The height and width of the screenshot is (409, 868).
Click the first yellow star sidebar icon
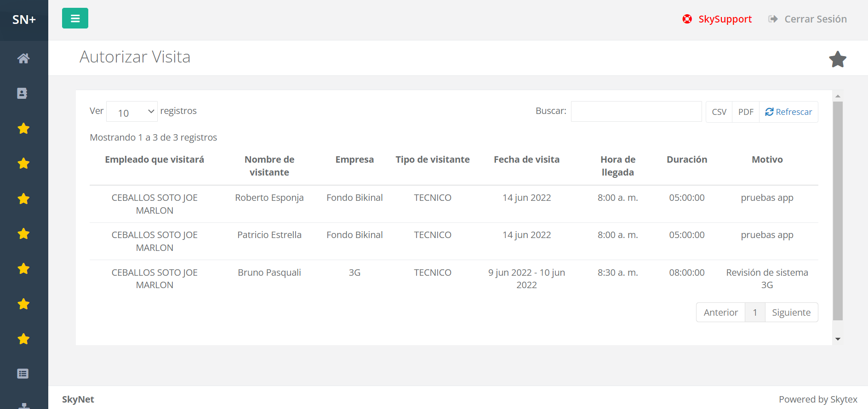(x=23, y=129)
